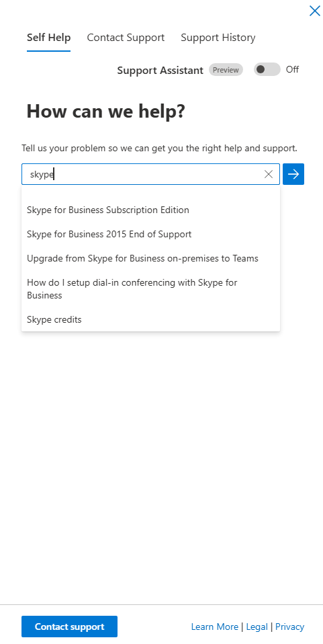Open the Learn More link
The width and height of the screenshot is (323, 644).
pos(215,627)
